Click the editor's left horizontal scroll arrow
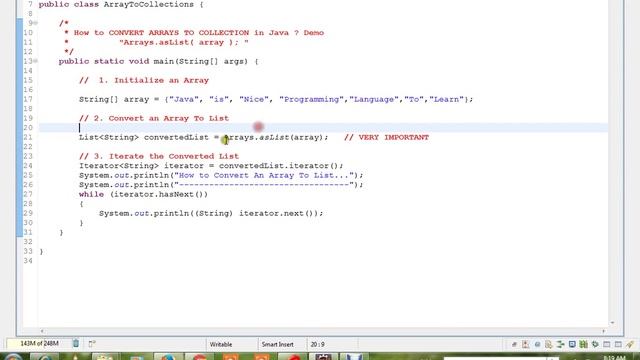This screenshot has height=360, width=640. [x=42, y=331]
